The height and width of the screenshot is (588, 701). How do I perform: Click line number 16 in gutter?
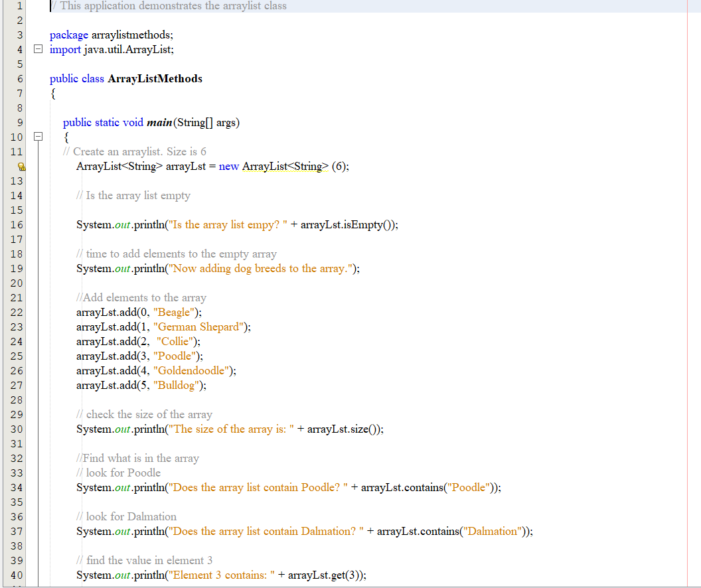tap(17, 225)
